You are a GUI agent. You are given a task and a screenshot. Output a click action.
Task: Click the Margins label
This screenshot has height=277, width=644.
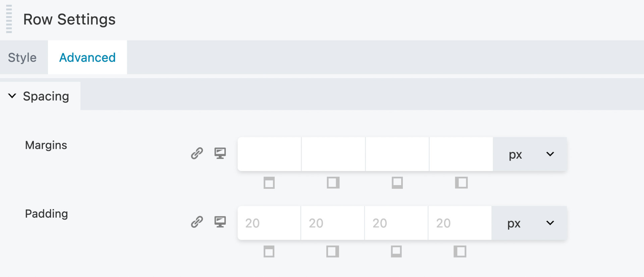coord(46,145)
